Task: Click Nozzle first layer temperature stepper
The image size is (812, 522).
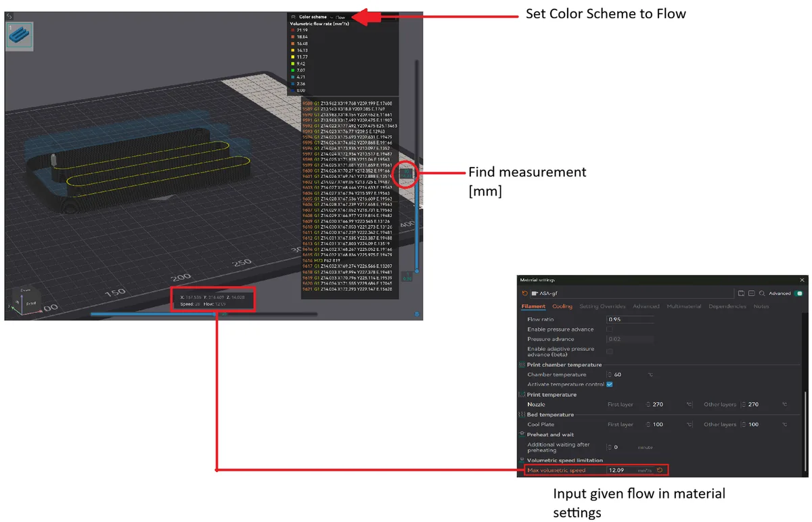Action: (649, 404)
